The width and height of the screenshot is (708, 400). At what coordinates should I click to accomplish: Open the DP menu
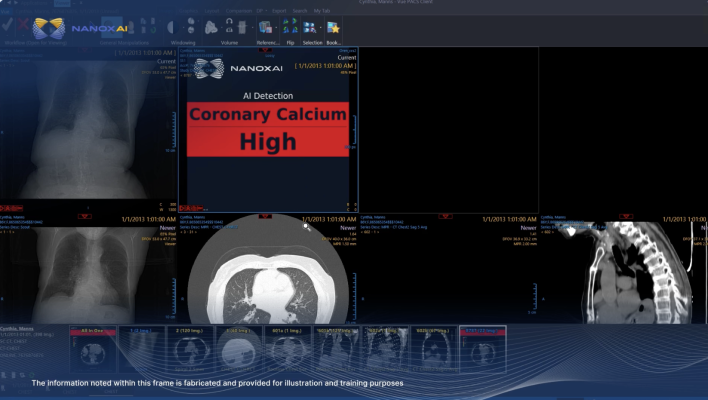[x=261, y=11]
